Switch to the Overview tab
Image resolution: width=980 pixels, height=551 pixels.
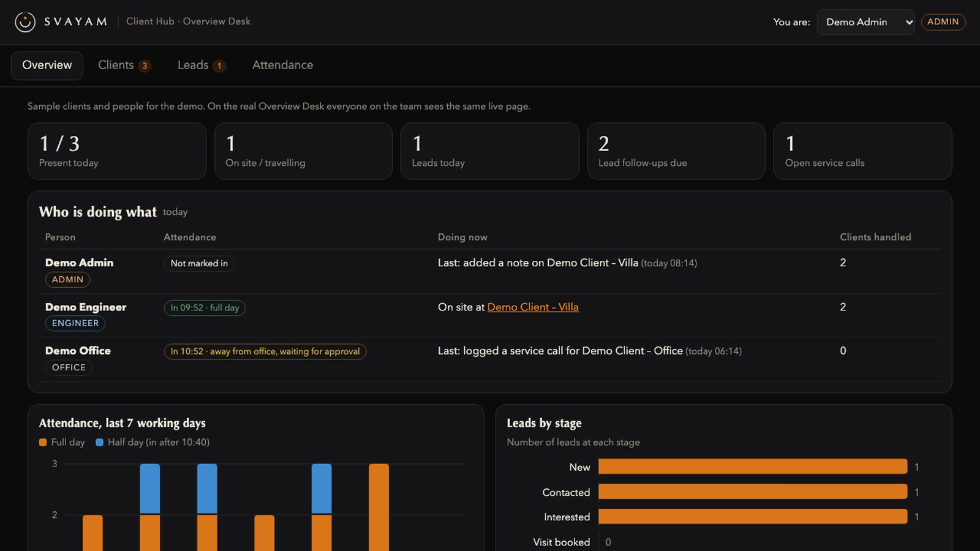(47, 66)
